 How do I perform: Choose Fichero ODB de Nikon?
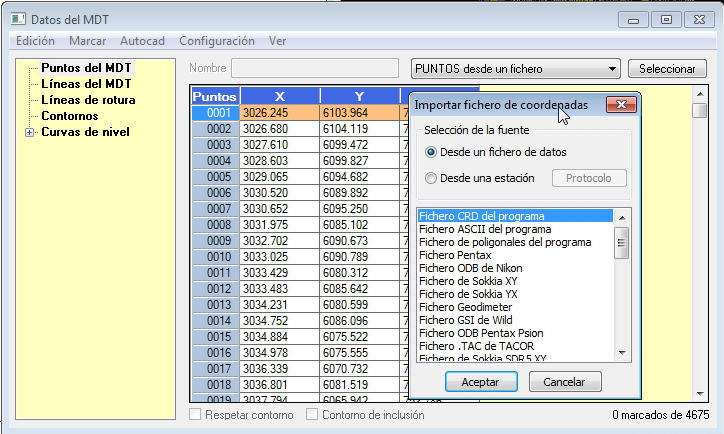tap(515, 268)
